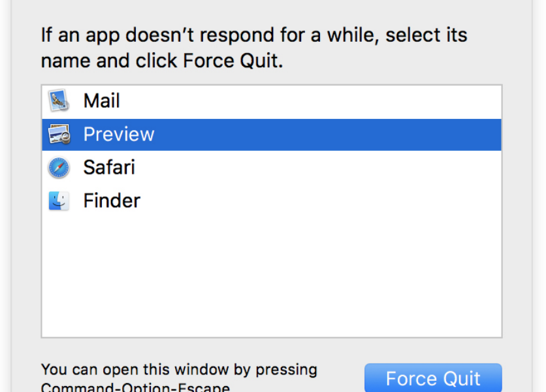Screen dimensions: 546x392
Task: Click the Mail app icon
Action: (59, 101)
